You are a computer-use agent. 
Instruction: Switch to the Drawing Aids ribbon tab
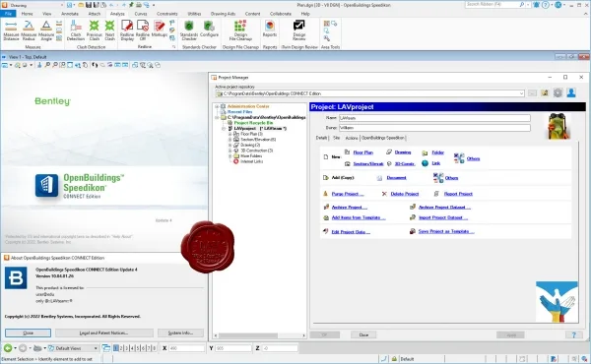coord(223,14)
